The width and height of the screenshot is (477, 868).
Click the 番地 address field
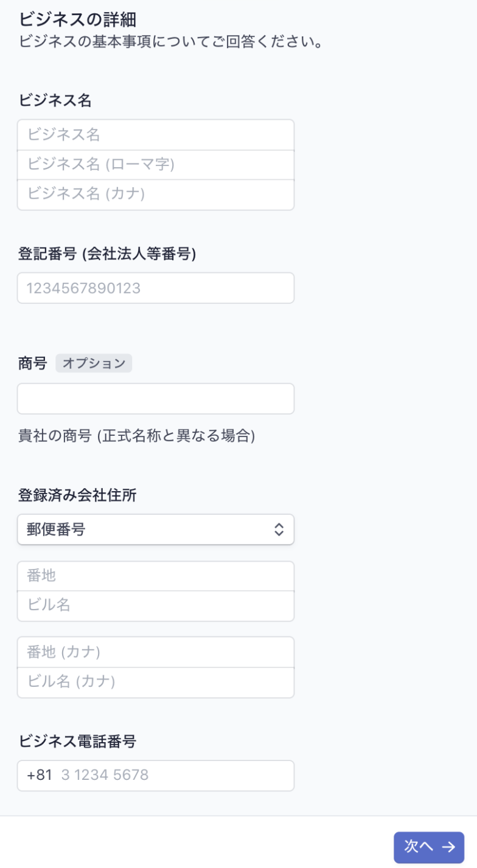(x=156, y=576)
